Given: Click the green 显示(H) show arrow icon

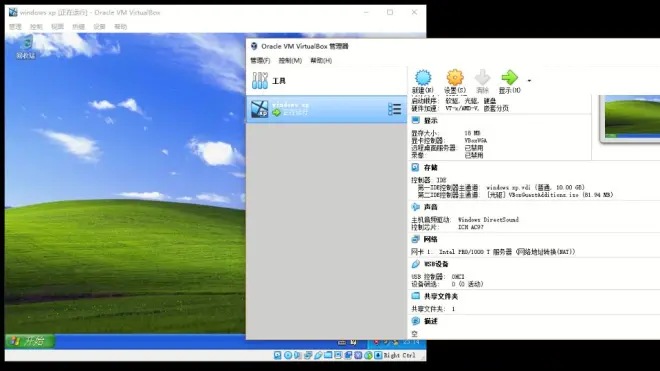Looking at the screenshot, I should click(509, 78).
